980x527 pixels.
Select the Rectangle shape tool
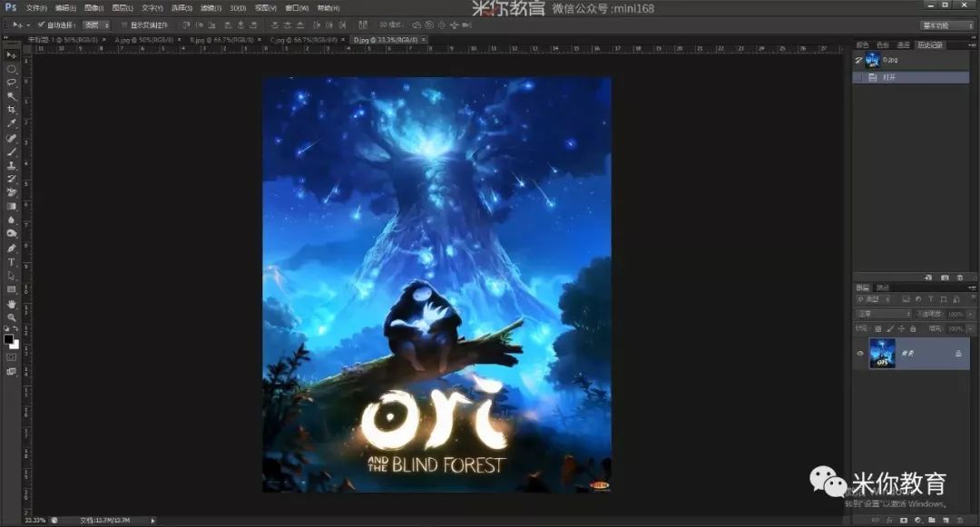pyautogui.click(x=11, y=289)
